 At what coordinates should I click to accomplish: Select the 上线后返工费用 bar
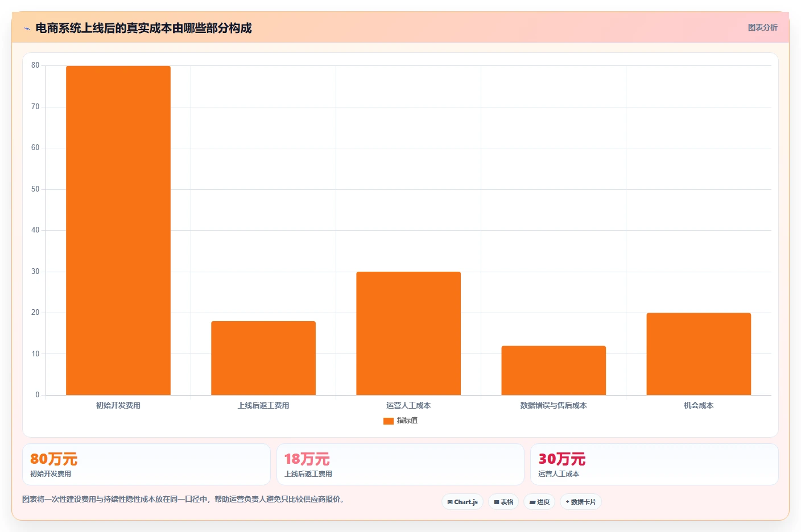(263, 358)
